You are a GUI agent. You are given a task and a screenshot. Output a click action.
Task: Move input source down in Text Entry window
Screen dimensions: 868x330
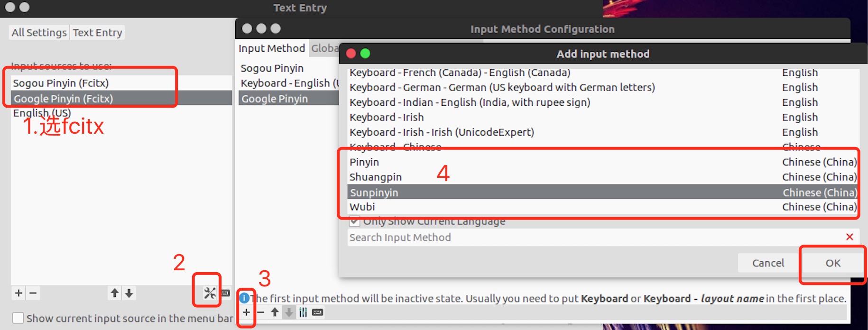point(129,293)
